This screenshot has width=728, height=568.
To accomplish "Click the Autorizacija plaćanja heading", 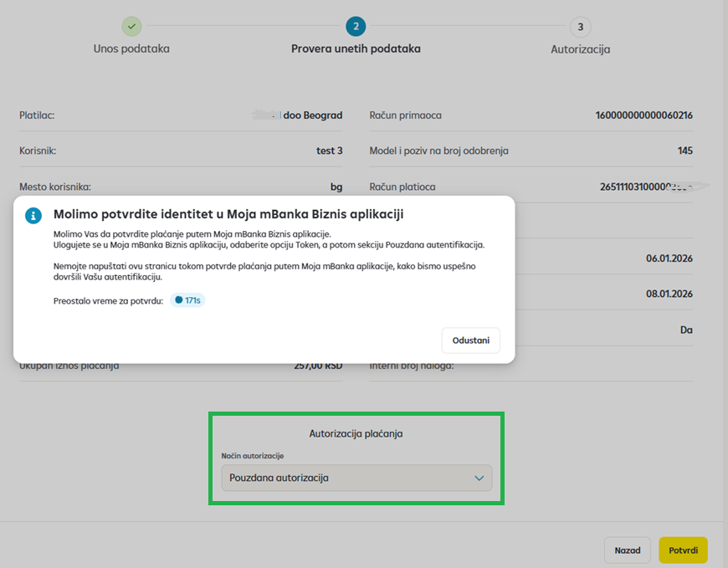I will tap(356, 434).
